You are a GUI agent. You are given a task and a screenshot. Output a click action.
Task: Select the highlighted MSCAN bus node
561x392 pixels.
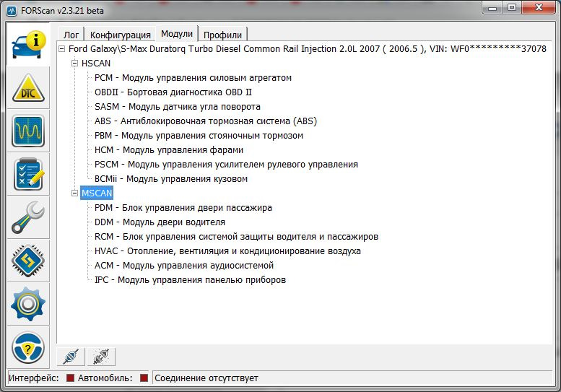pos(97,193)
